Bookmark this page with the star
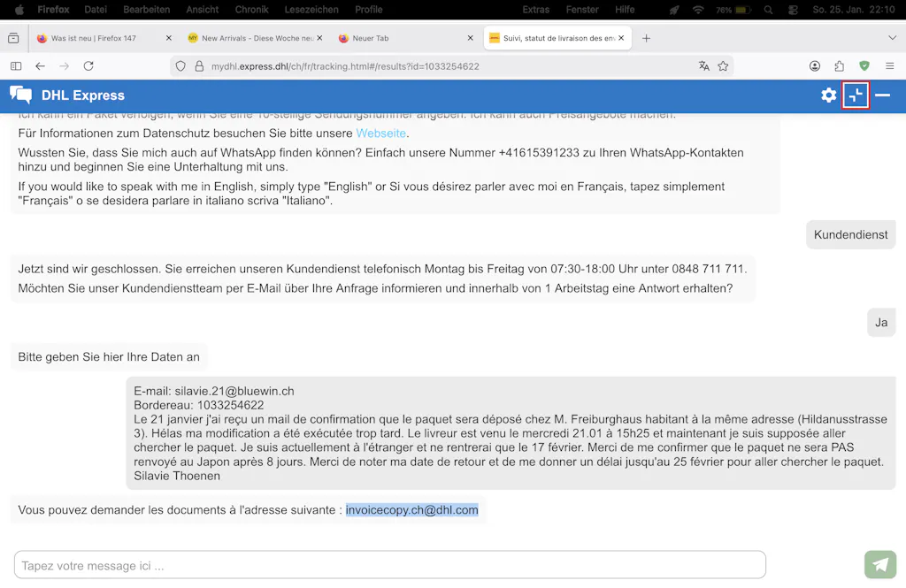Image resolution: width=906 pixels, height=588 pixels. 723,66
